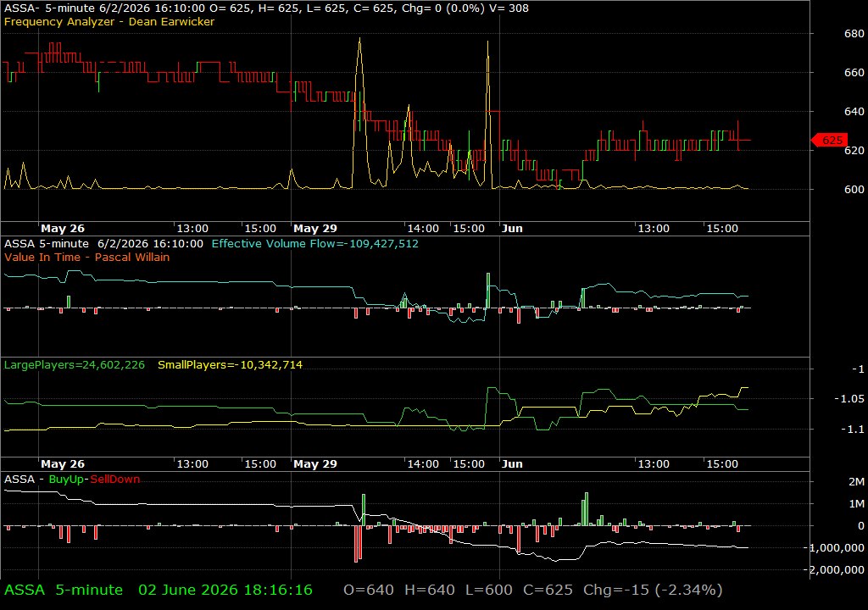Click the 600 price scale label
Image resolution: width=868 pixels, height=610 pixels.
(x=854, y=189)
